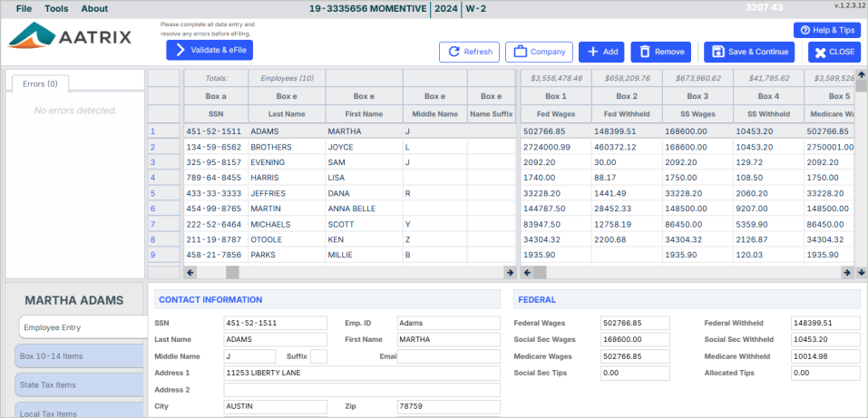Select row 5 for JEFFRIES
This screenshot has width=868, height=418.
152,193
